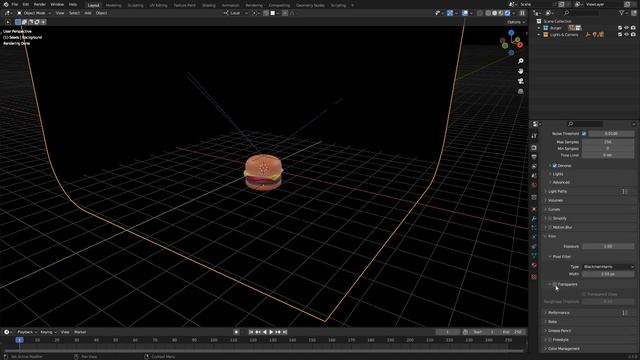This screenshot has width=640, height=360.
Task: Open the Options dropdown in viewport
Action: tap(516, 22)
